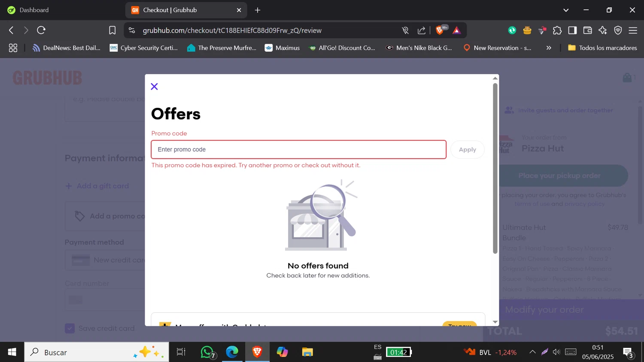The image size is (644, 362).
Task: Click the address bar URL
Action: [x=232, y=30]
